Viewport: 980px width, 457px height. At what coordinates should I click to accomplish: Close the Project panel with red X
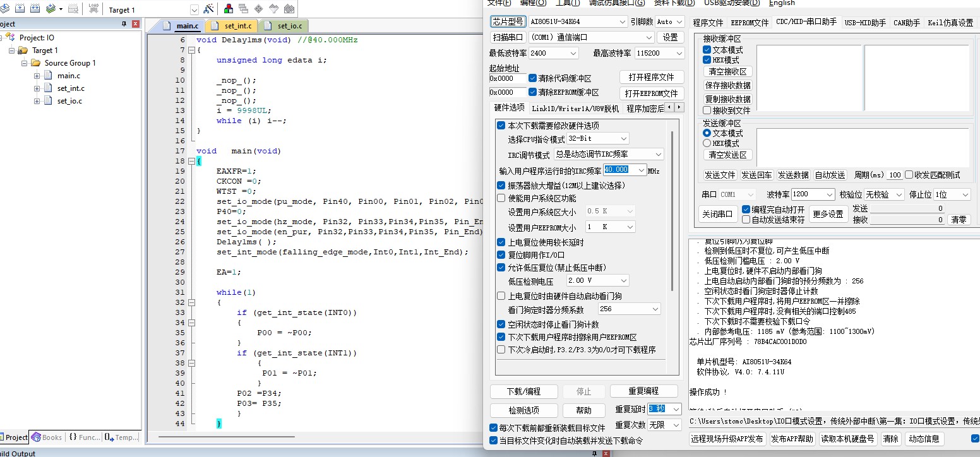pos(135,24)
